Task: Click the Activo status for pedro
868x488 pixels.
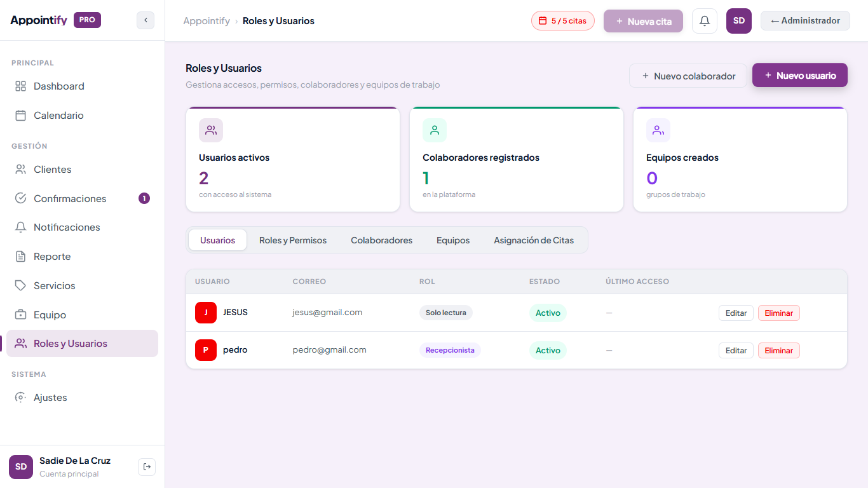Action: tap(548, 350)
